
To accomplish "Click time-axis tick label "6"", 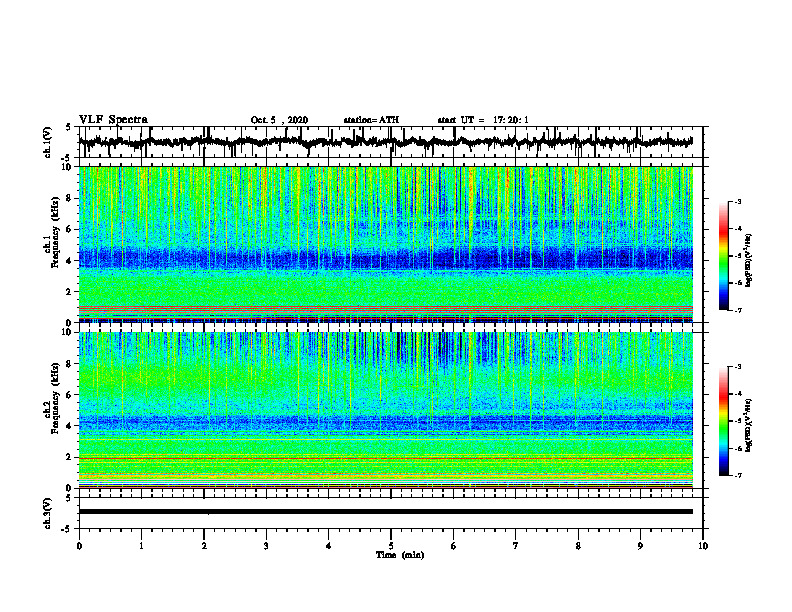I will tap(454, 546).
